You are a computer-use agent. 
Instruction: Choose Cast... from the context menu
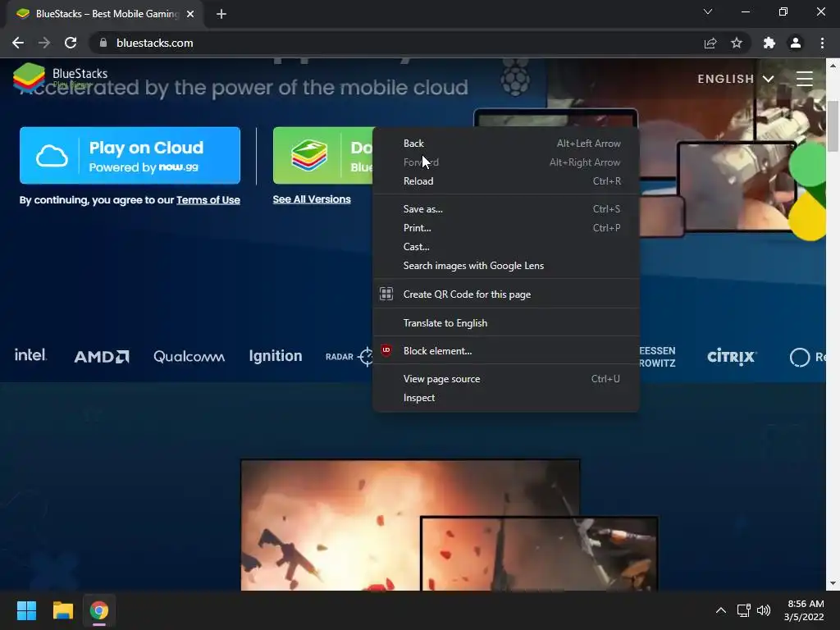tap(505, 246)
